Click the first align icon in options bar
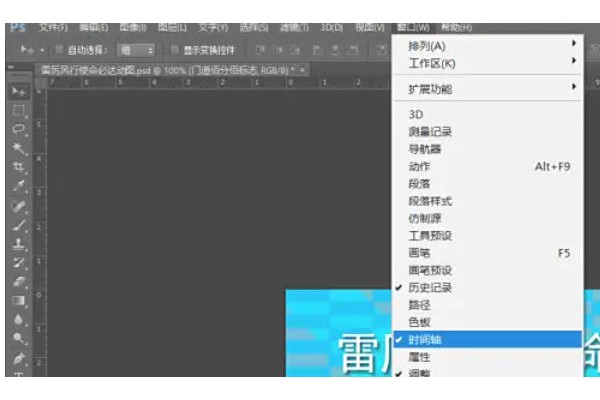Screen dimensions: 600x400 tap(260, 50)
